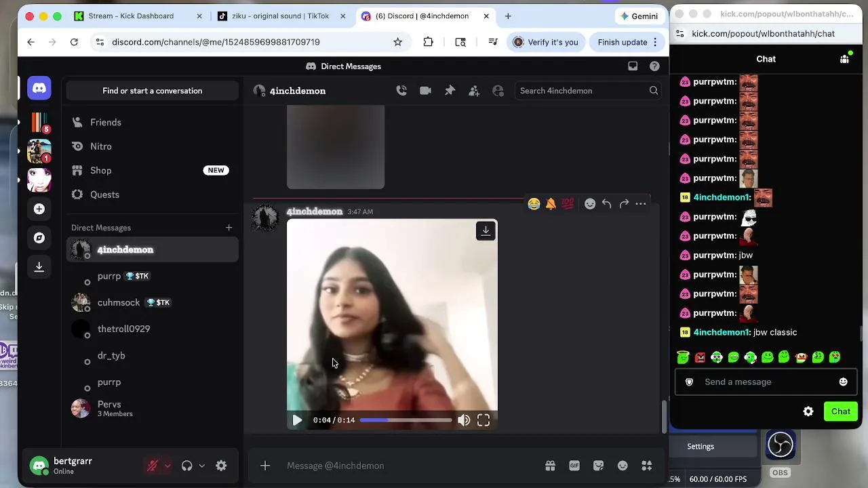868x488 pixels.
Task: Open Chrome three-dot menu beside Finish update
Action: pos(655,42)
